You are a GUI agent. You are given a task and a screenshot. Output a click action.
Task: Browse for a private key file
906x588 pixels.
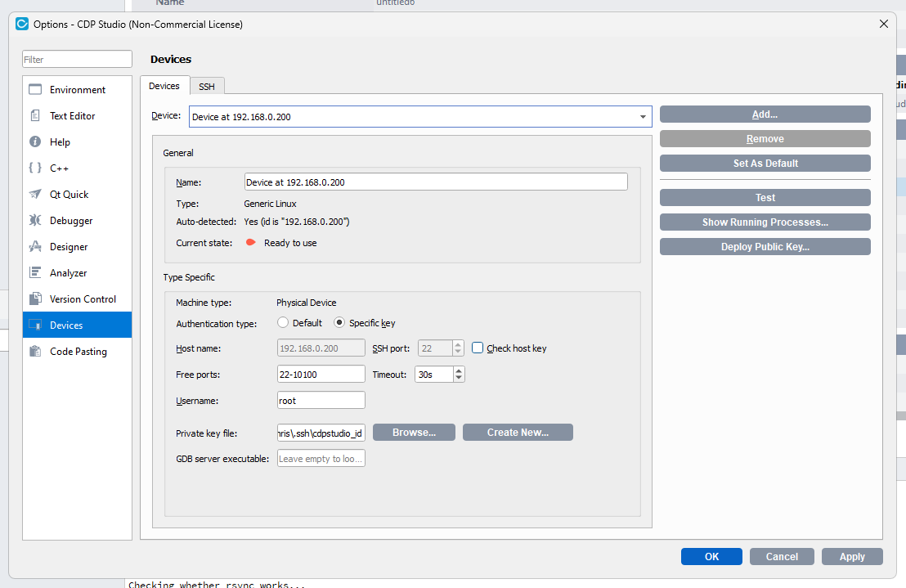click(414, 432)
